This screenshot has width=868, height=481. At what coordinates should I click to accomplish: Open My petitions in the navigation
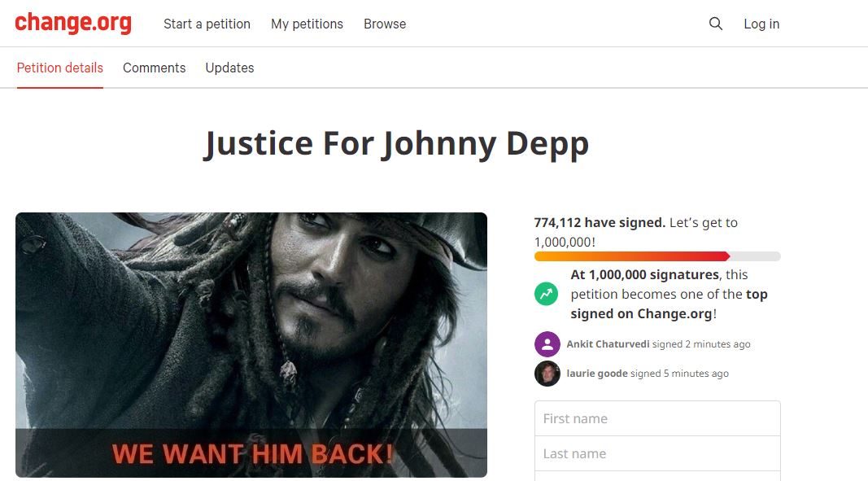pos(308,24)
